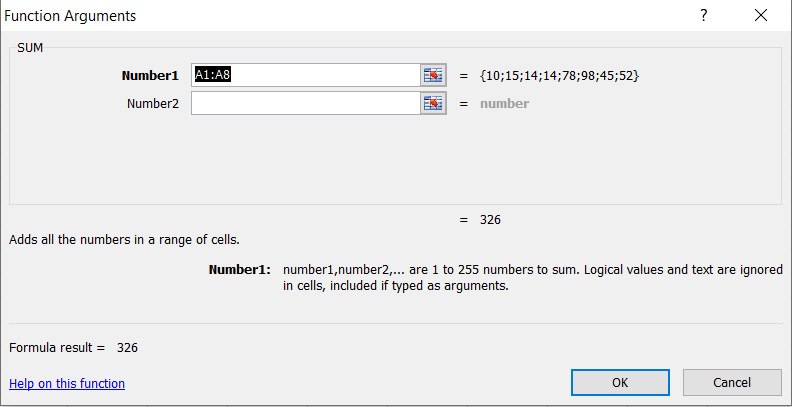Click the range selector icon for Number2
792x407 pixels.
tap(433, 103)
